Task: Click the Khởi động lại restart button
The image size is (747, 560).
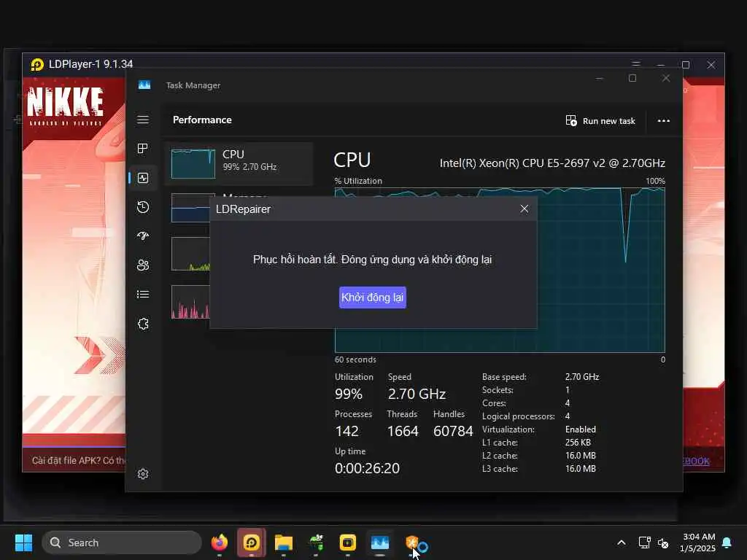Action: (x=373, y=297)
